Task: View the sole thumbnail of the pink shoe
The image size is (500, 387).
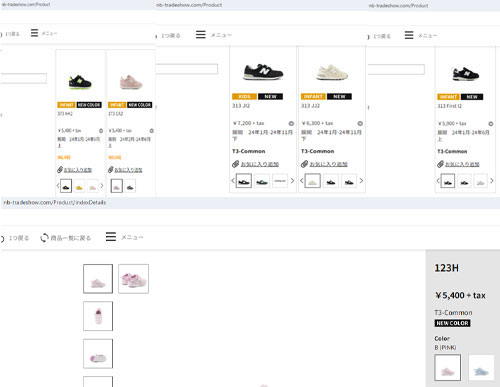Action: (x=98, y=354)
